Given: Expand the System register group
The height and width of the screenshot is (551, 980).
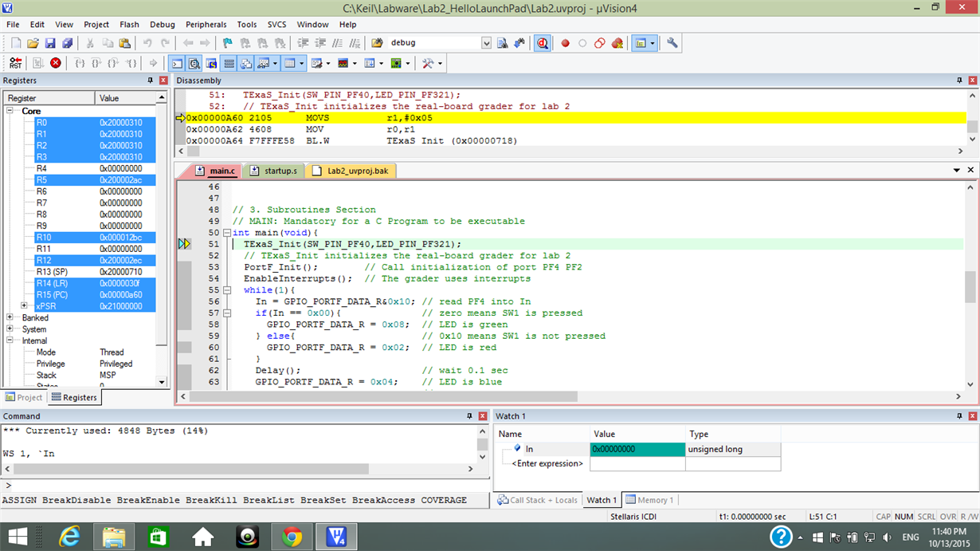Looking at the screenshot, I should pos(10,329).
